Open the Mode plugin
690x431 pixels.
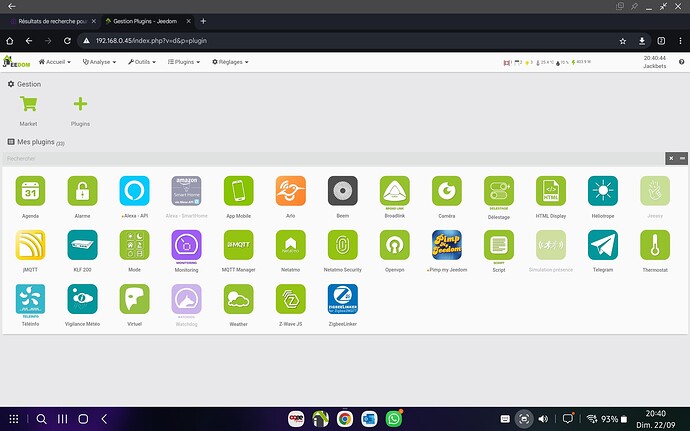(x=134, y=245)
